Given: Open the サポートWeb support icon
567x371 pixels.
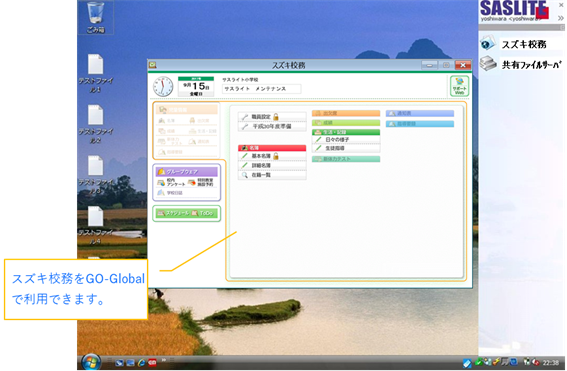Looking at the screenshot, I should pyautogui.click(x=459, y=86).
